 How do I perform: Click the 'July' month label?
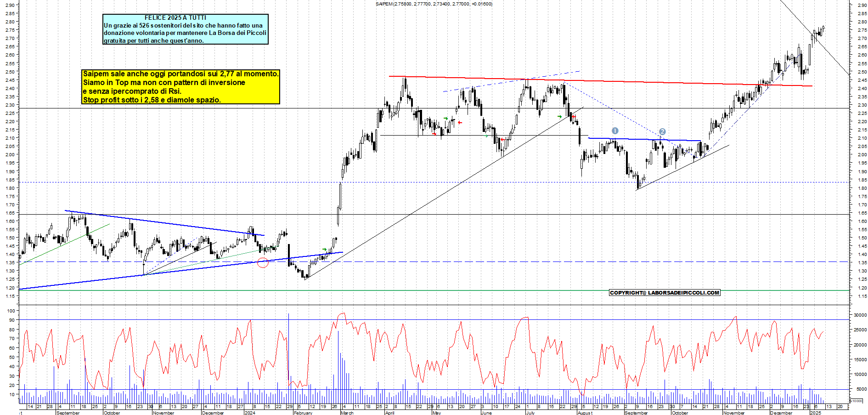tap(530, 412)
